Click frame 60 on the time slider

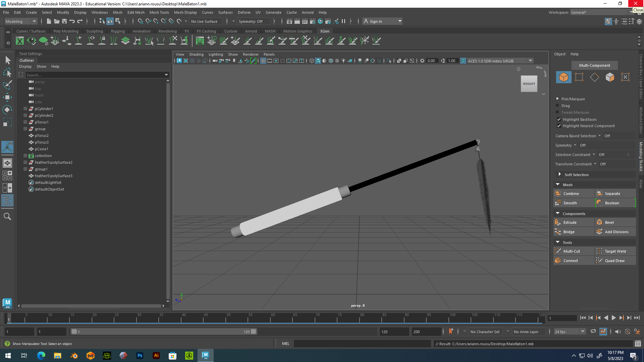click(x=271, y=318)
